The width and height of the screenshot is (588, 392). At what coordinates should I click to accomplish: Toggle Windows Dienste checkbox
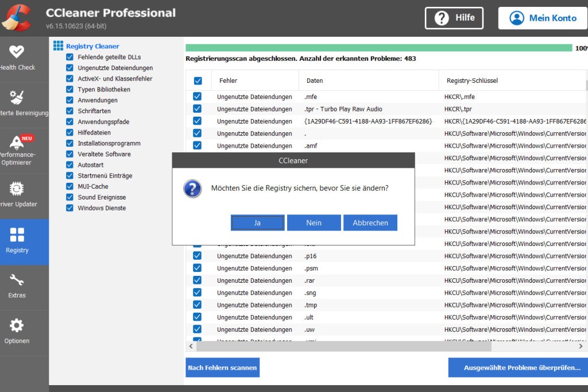69,208
